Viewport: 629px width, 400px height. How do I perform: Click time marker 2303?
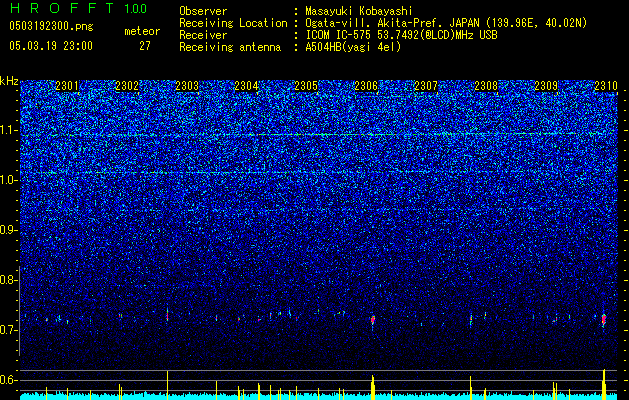click(187, 86)
